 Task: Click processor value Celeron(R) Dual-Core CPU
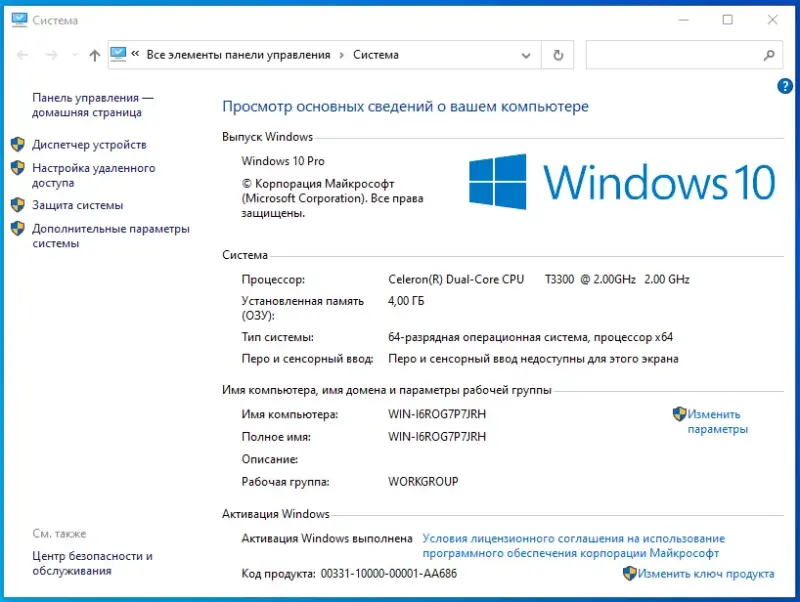point(456,279)
